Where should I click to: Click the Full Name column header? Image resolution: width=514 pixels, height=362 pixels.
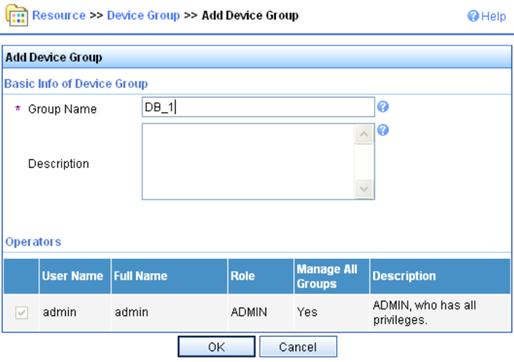point(169,276)
